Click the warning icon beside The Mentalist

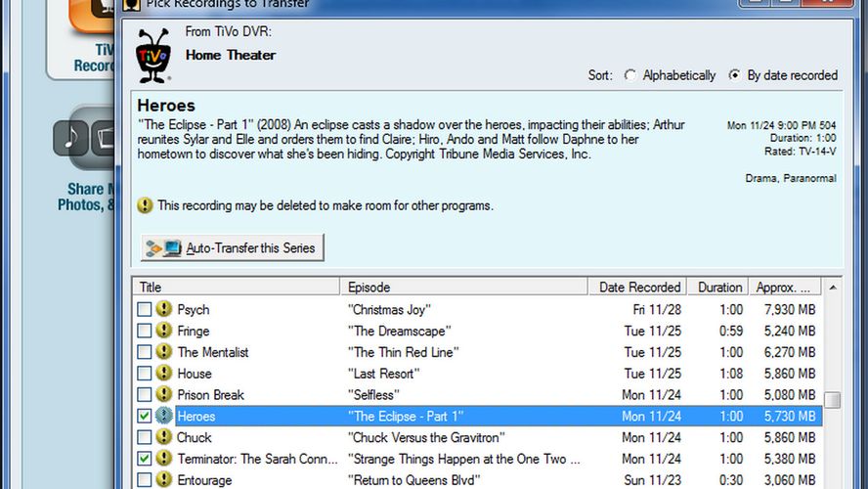click(163, 352)
